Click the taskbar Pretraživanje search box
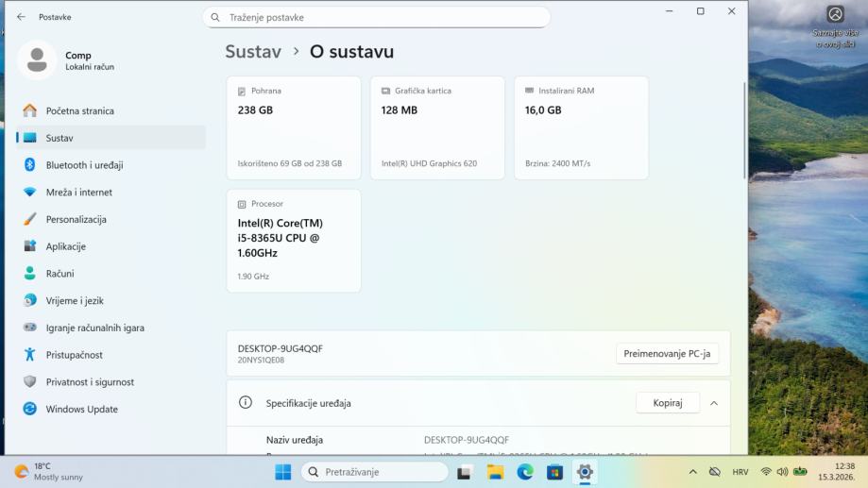The width and height of the screenshot is (868, 488). pos(375,472)
